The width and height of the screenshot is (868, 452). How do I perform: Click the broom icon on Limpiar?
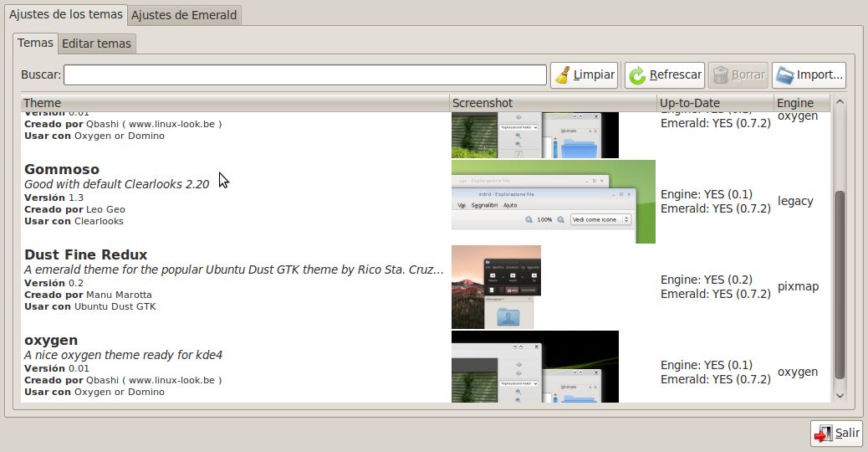pos(563,74)
